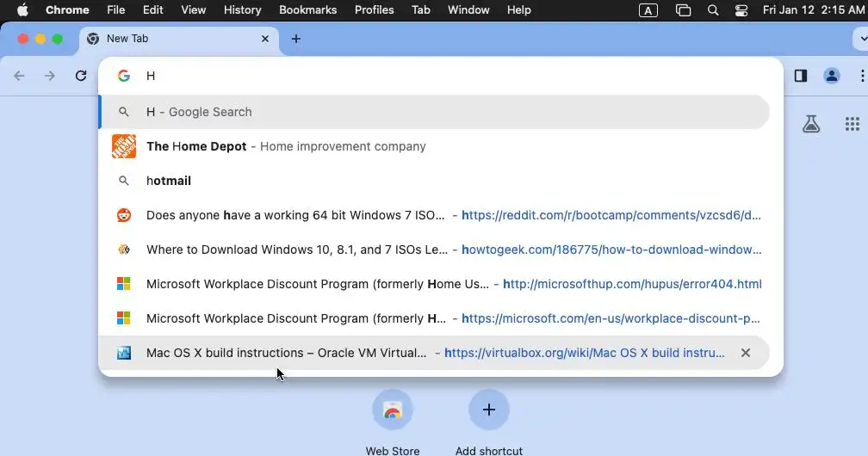868x456 pixels.
Task: Select The Home Depot suggestion
Action: click(x=434, y=146)
